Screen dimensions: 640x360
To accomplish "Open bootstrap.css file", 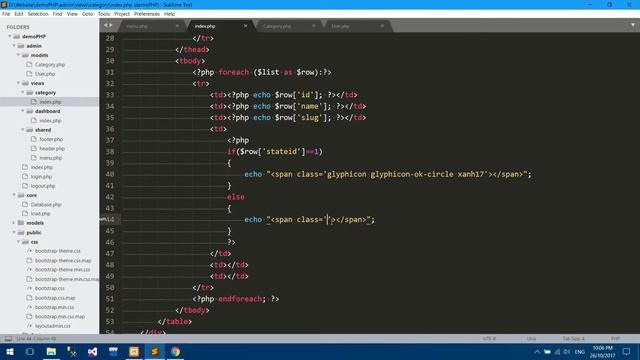I will 50,288.
